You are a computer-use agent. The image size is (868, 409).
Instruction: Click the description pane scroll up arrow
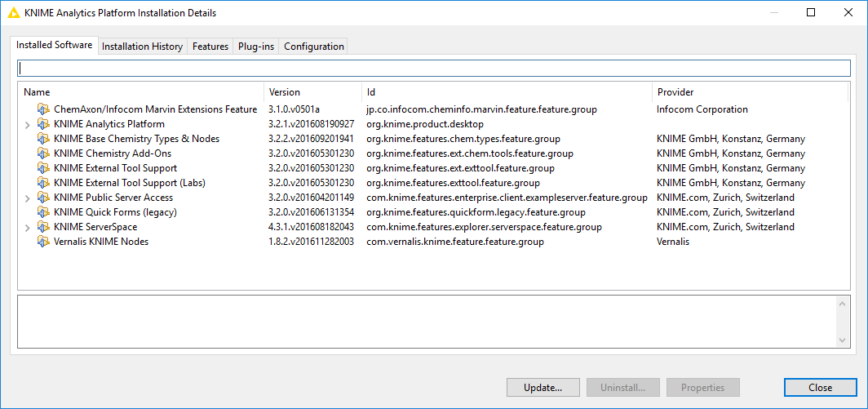point(842,304)
